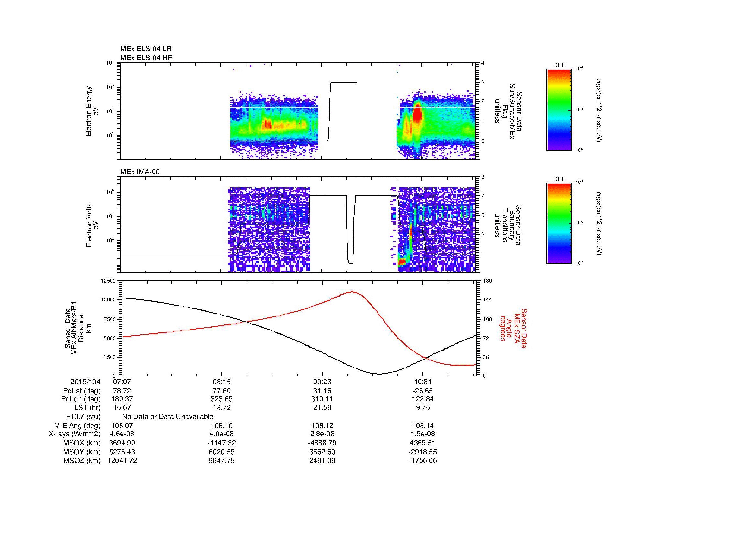Click MSOZ value 9647.75
The width and height of the screenshot is (756, 534).
[x=222, y=461]
